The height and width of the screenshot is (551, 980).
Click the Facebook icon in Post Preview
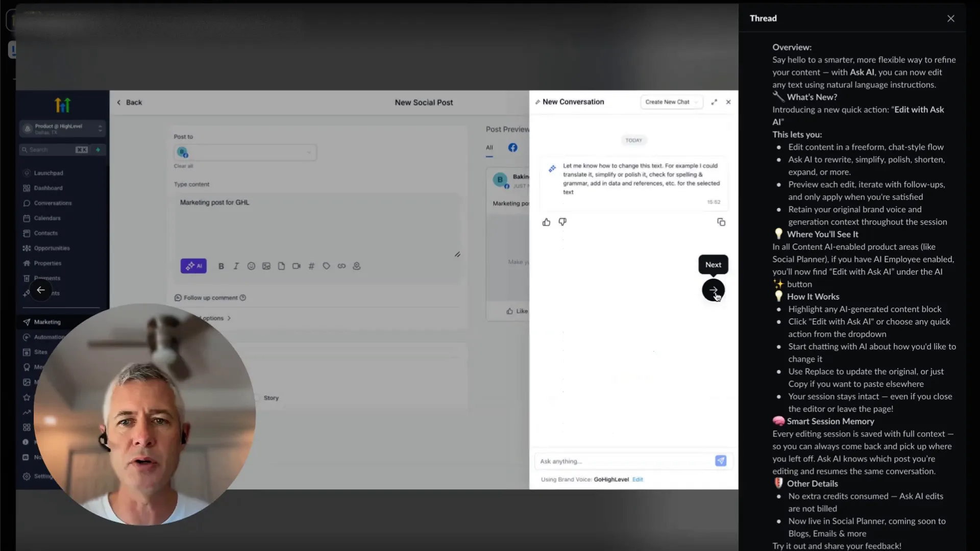coord(512,147)
